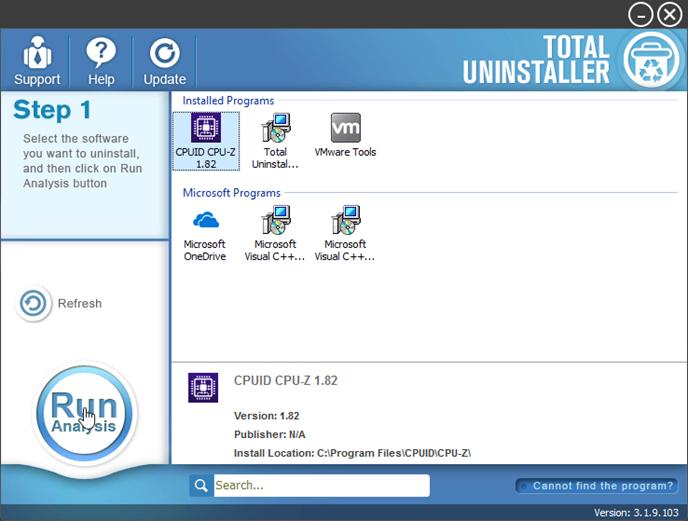Select CPUID CPU-Z 1.82 program icon

206,141
